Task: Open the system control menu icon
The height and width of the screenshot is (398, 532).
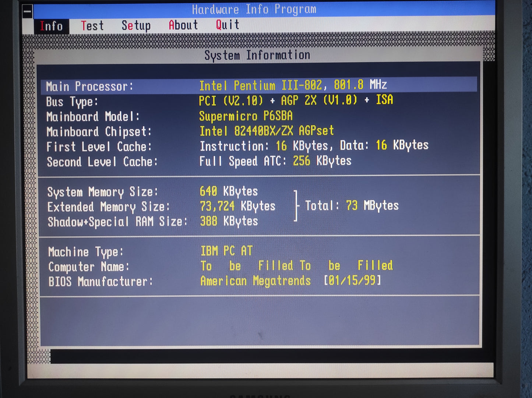Action: click(26, 11)
